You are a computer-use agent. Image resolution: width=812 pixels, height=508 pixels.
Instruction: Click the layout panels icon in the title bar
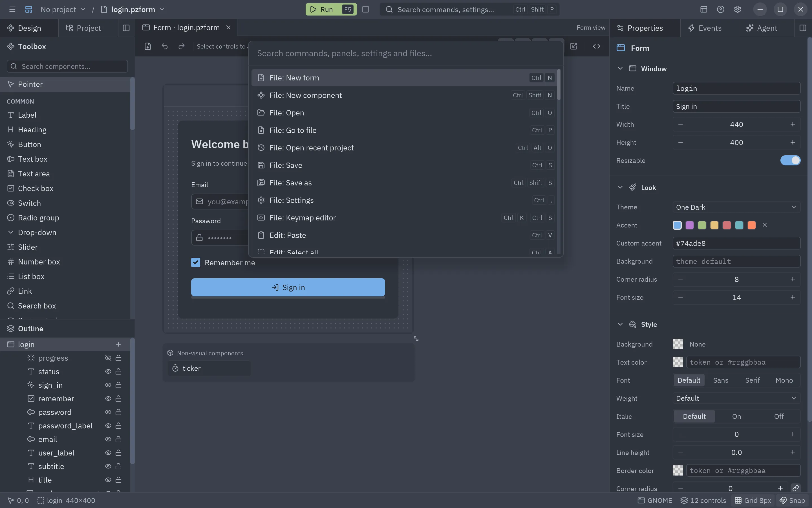click(x=704, y=9)
